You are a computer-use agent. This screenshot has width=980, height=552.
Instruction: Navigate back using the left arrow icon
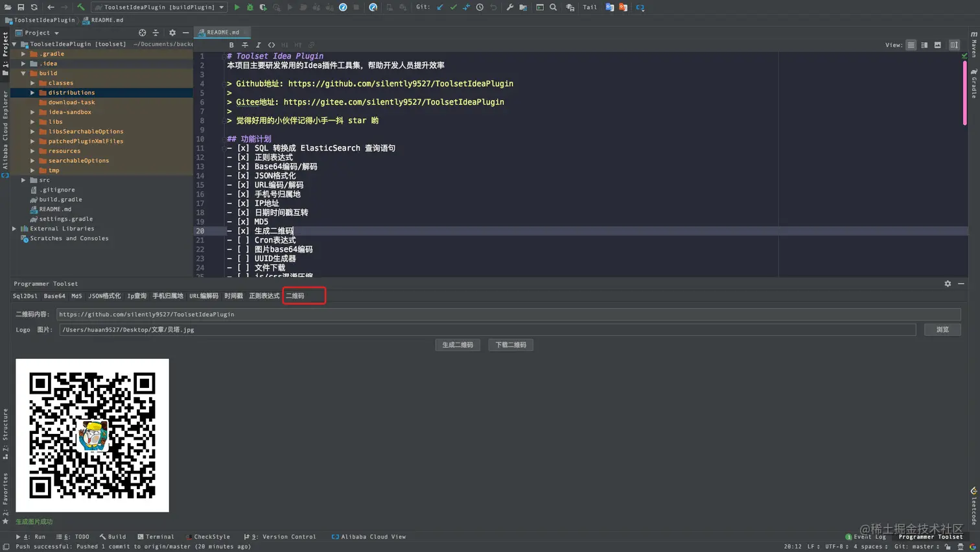[51, 7]
